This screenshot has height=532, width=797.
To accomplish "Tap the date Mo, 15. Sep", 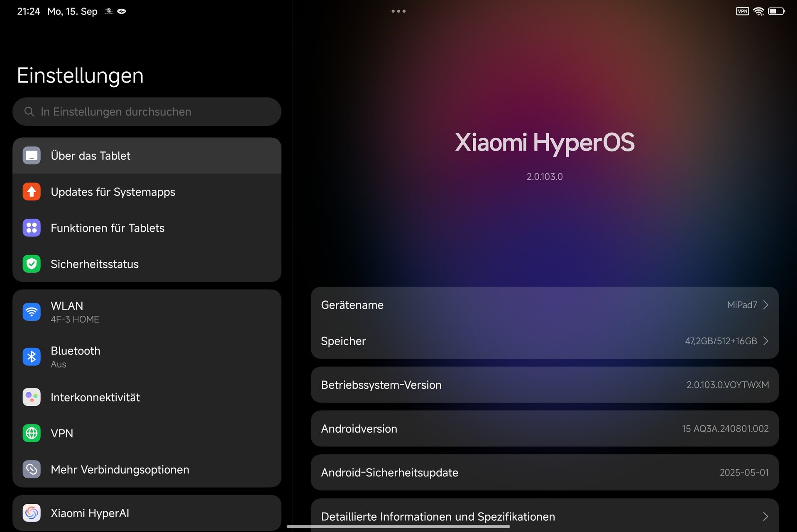I will click(72, 12).
